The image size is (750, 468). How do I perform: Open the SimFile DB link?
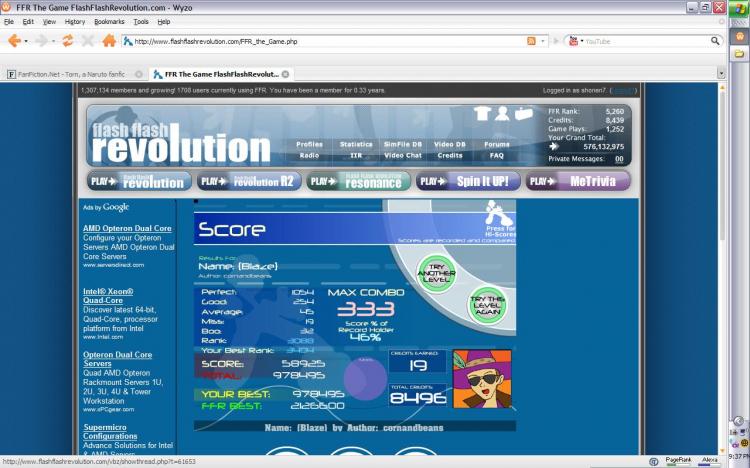coord(403,144)
